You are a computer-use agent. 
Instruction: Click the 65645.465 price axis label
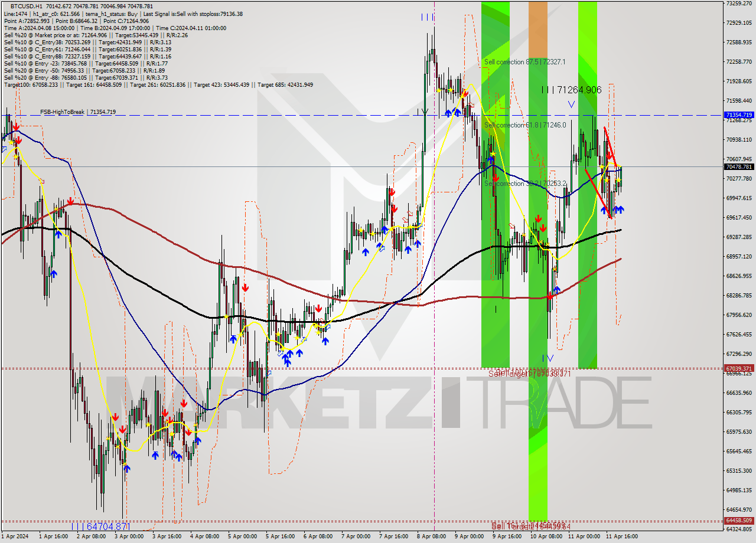pos(739,452)
